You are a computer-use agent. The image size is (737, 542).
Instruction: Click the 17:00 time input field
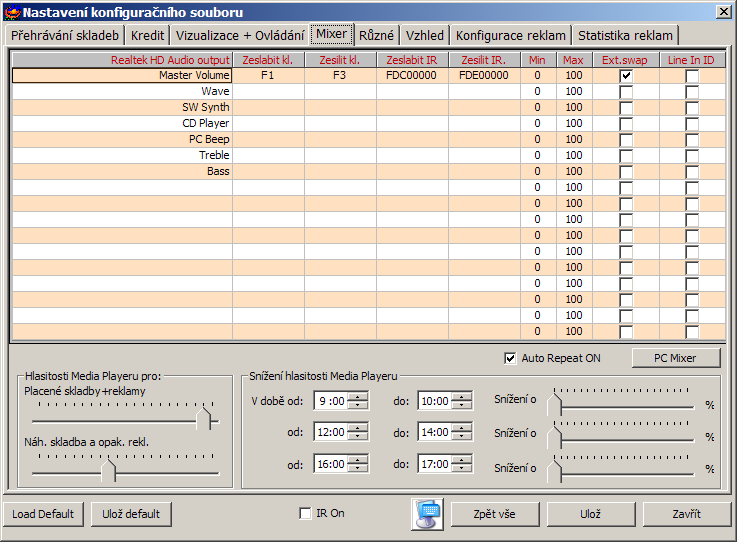[435, 464]
